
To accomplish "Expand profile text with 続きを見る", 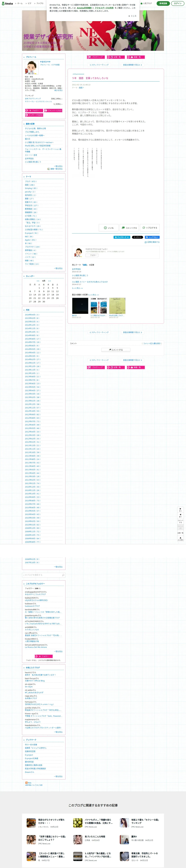I will tap(58, 90).
